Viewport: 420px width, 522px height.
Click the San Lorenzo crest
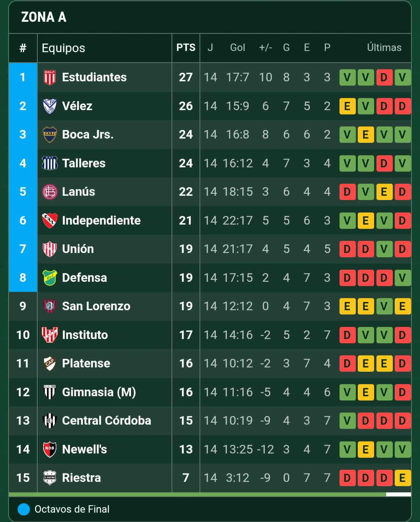click(x=48, y=306)
